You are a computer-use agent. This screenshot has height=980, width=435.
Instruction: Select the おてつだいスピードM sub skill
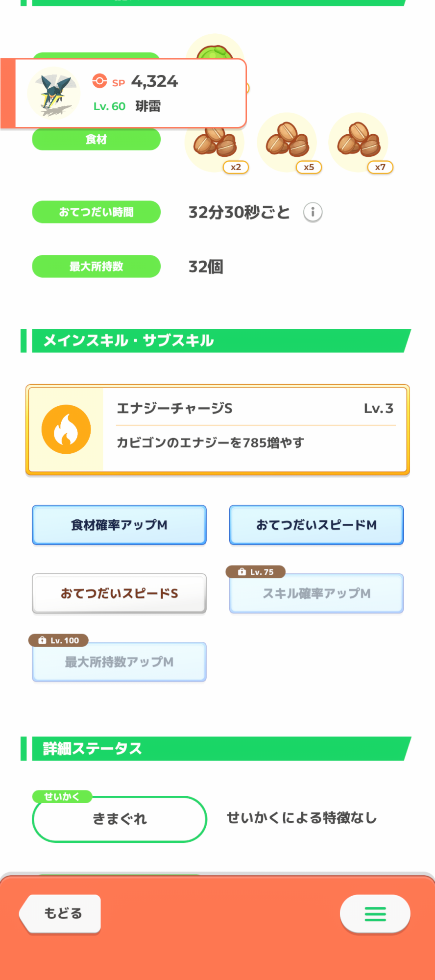coord(316,525)
